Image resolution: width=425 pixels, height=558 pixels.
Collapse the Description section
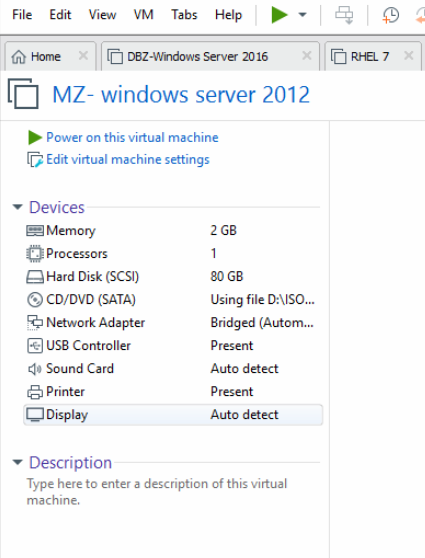pos(17,462)
